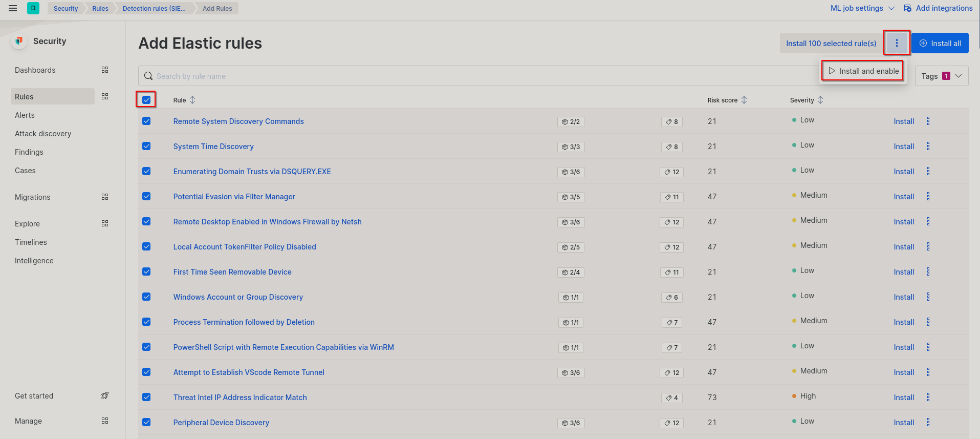Click tags badge 6 for Windows Account or Group Discovery
980x439 pixels.
tap(672, 298)
